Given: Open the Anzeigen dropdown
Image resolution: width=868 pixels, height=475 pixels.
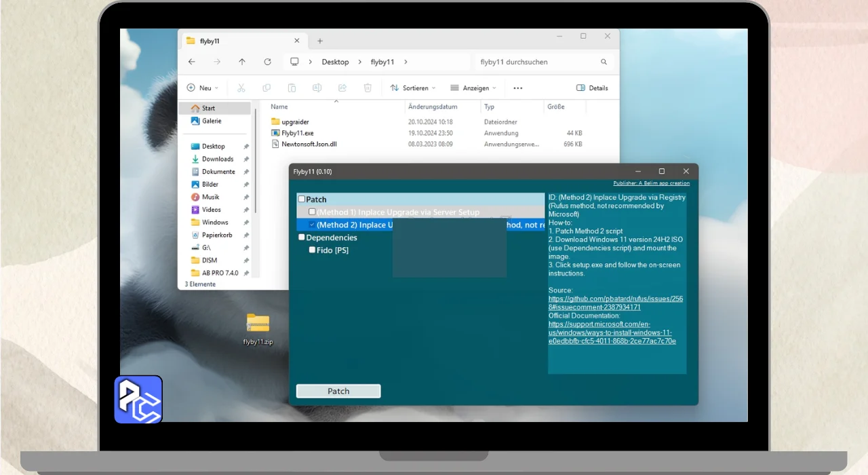Looking at the screenshot, I should tap(475, 88).
